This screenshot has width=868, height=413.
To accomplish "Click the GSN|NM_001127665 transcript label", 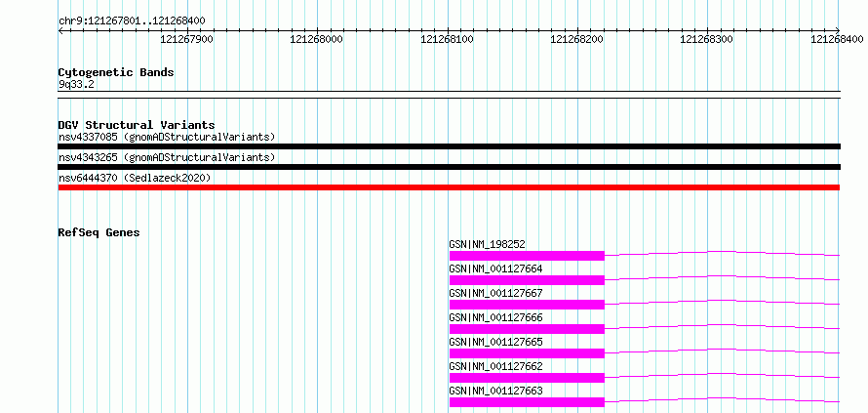I will 495,342.
